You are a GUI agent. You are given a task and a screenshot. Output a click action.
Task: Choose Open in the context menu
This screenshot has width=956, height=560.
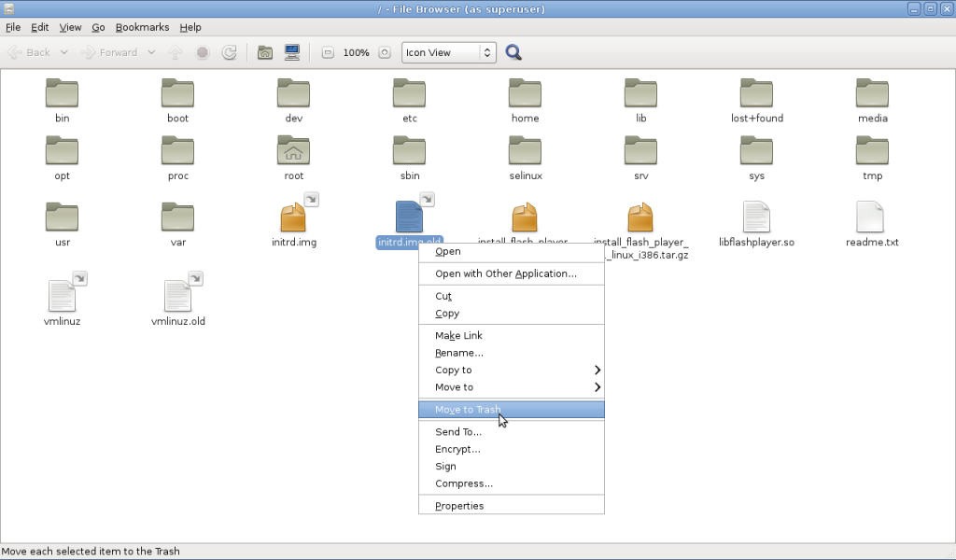coord(511,251)
